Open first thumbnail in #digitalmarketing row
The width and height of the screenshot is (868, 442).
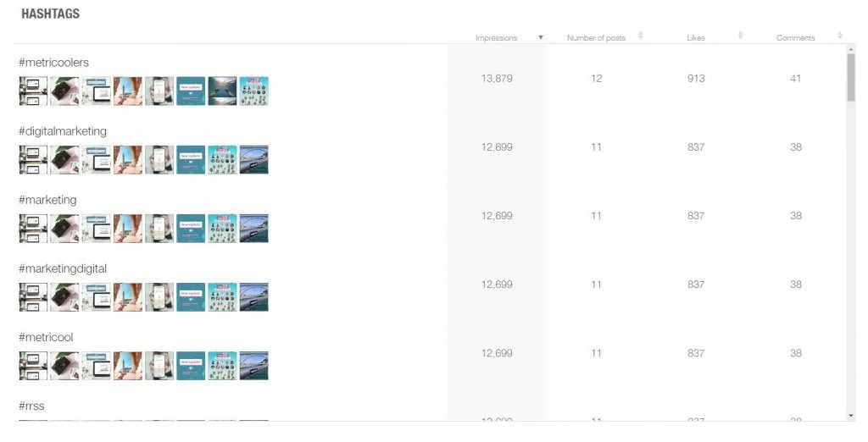[x=33, y=159]
